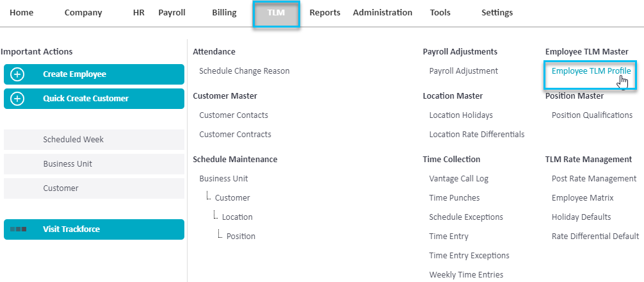Open Schedule Exceptions link

[x=466, y=217]
